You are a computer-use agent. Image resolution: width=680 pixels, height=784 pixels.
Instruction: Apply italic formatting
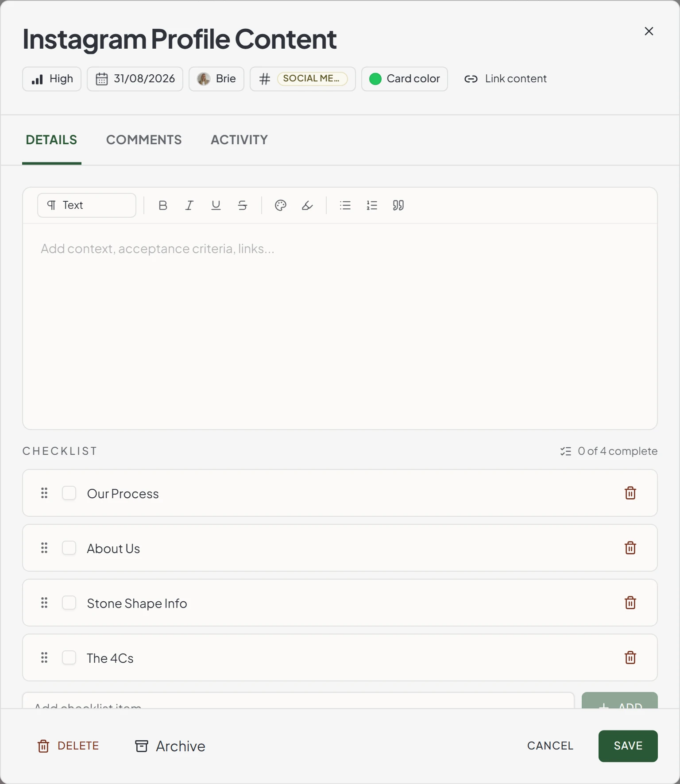pos(189,205)
